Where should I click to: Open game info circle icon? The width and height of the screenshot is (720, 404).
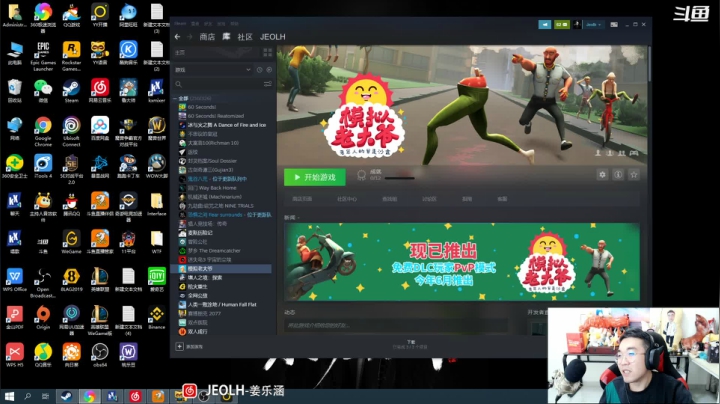[618, 174]
